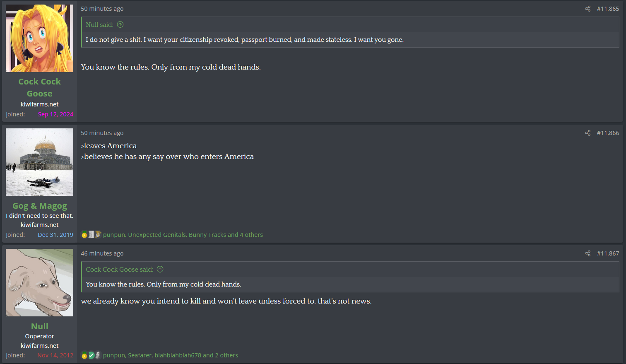Open permalink for post #11,865
Image resolution: width=626 pixels, height=364 pixels.
(x=608, y=9)
